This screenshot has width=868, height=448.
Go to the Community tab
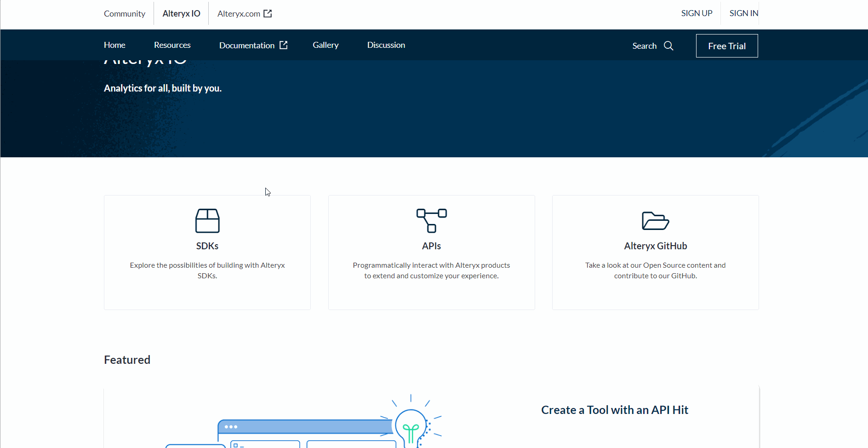coord(125,14)
